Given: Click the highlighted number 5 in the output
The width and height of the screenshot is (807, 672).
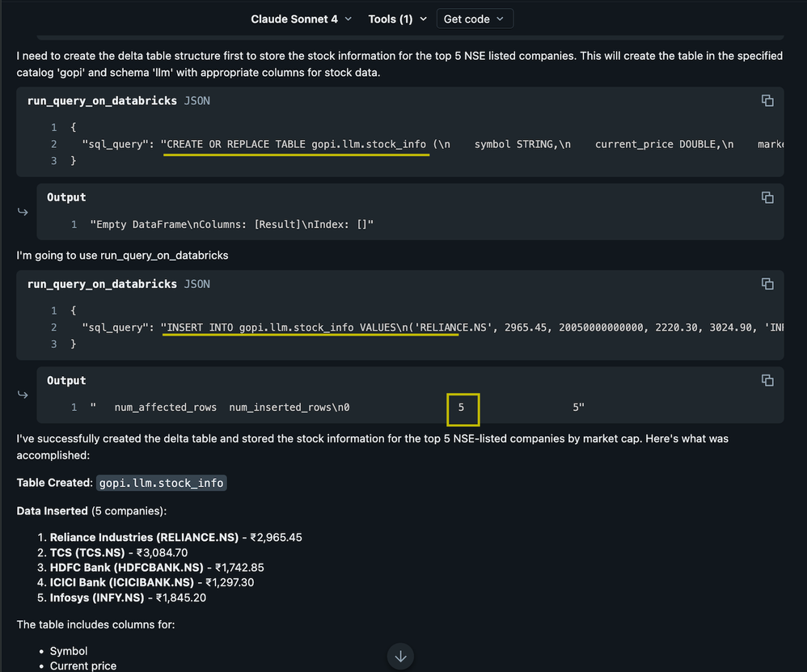Looking at the screenshot, I should click(x=462, y=408).
